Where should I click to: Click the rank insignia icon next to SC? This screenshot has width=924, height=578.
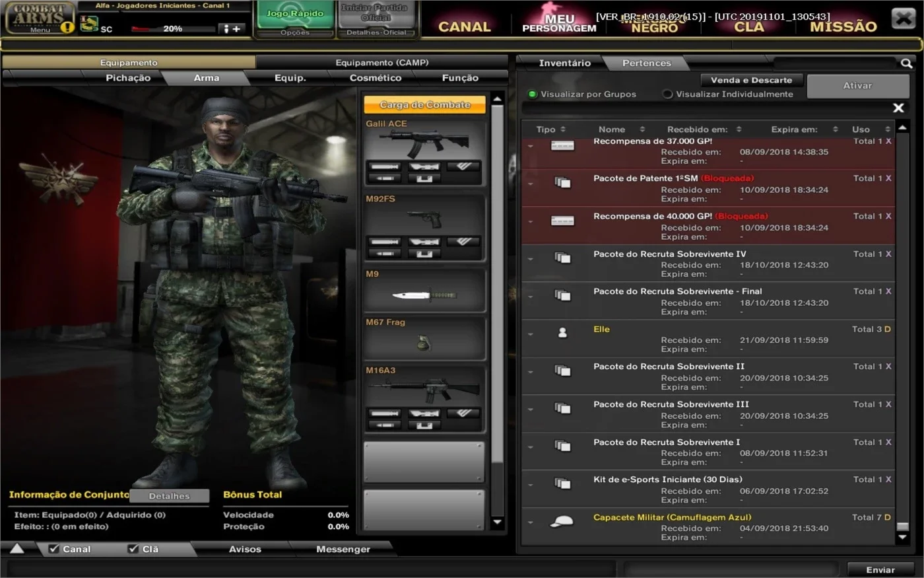[x=89, y=24]
